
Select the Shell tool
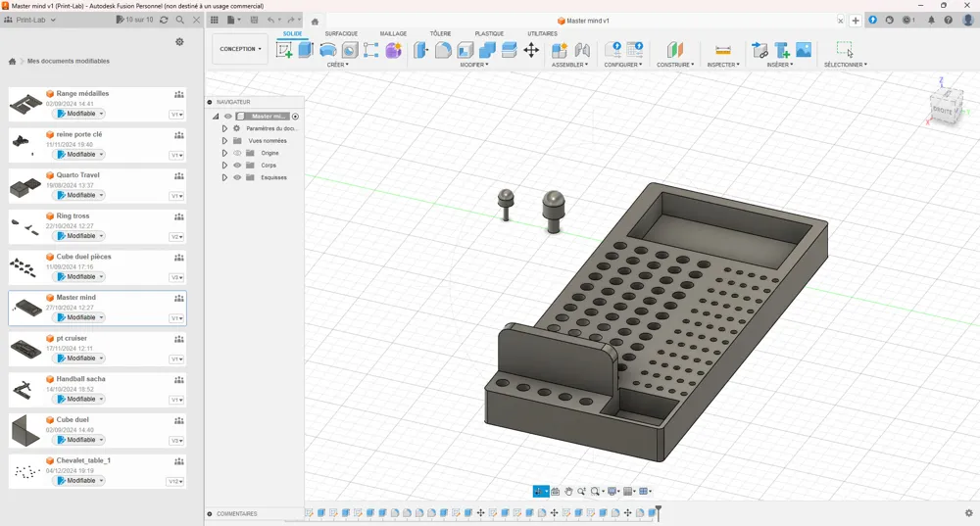tap(465, 50)
